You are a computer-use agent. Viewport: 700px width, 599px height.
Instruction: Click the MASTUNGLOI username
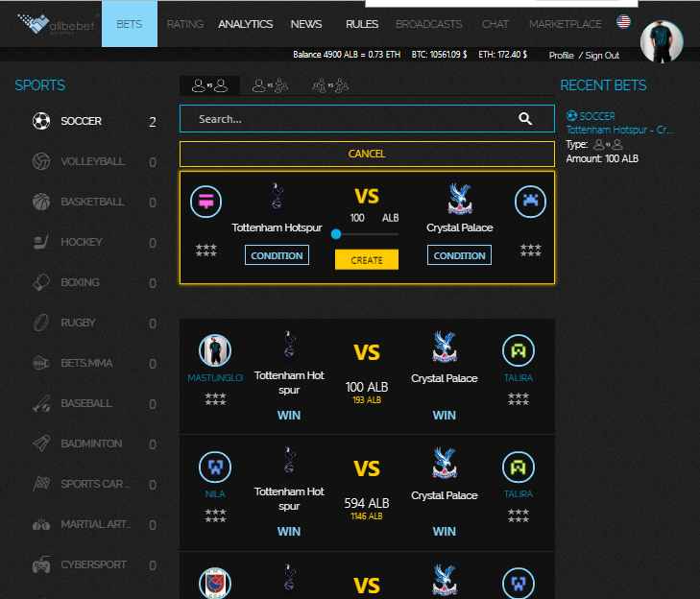tap(215, 378)
